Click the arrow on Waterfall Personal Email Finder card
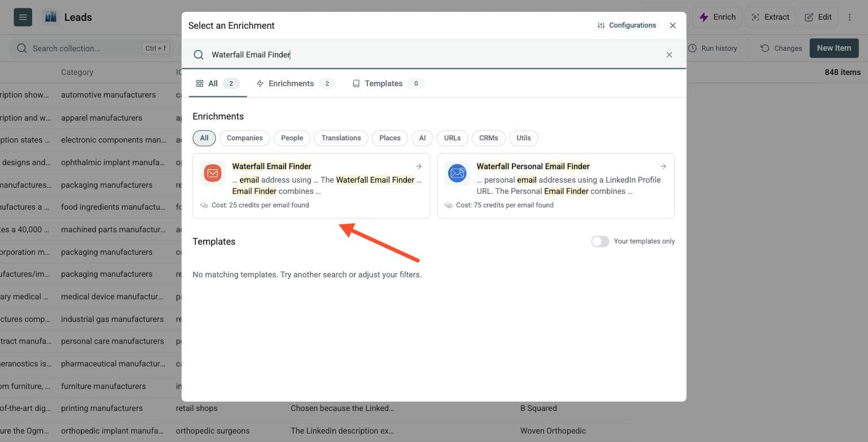Screen dimensions: 868x442 [x=663, y=166]
